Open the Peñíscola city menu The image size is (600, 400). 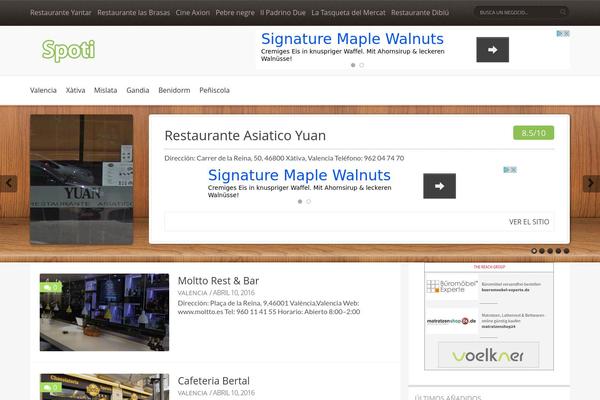214,90
